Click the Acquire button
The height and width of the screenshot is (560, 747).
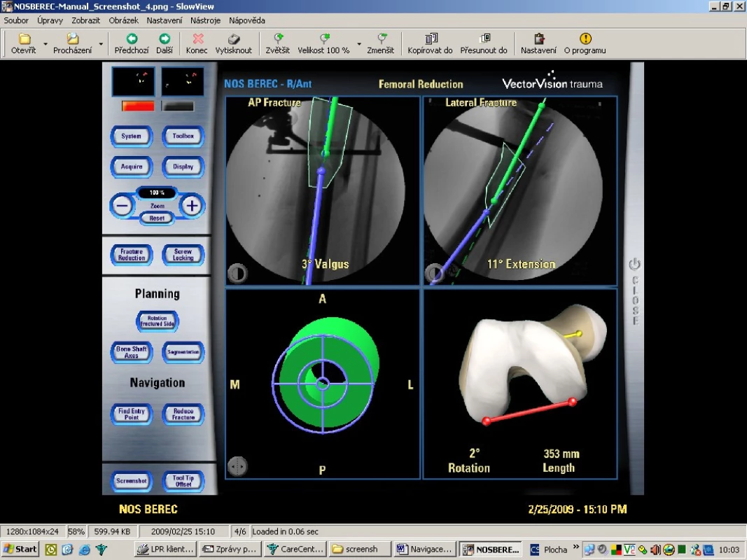point(132,167)
